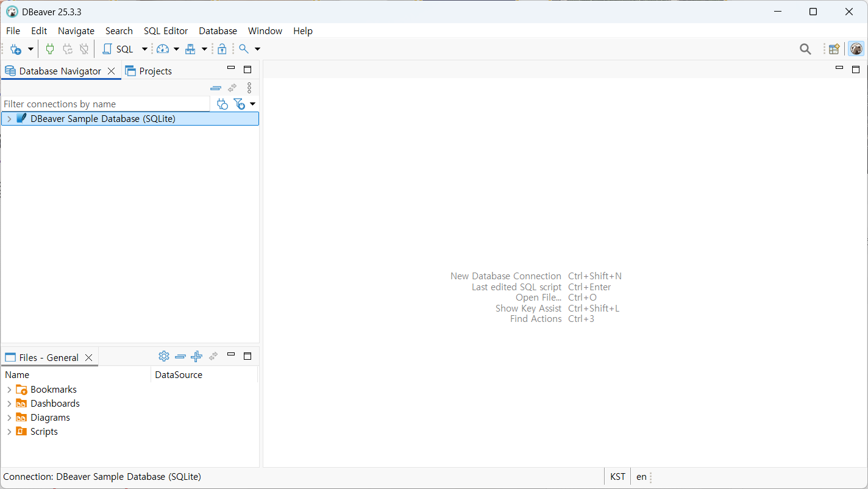The height and width of the screenshot is (489, 868).
Task: Collapse all nodes in Database Navigator
Action: 215,88
